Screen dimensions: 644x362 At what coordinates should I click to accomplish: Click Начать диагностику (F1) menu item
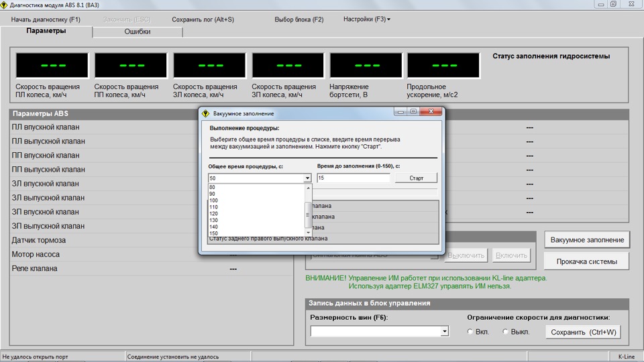46,19
